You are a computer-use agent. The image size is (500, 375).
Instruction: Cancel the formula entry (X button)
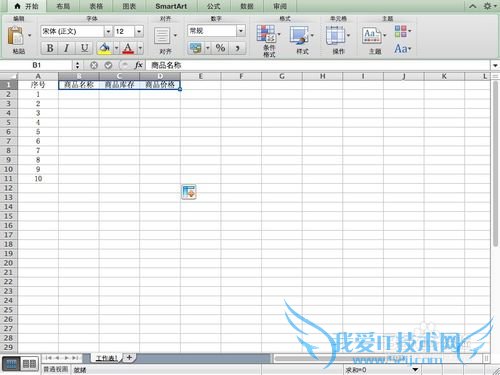(94, 65)
